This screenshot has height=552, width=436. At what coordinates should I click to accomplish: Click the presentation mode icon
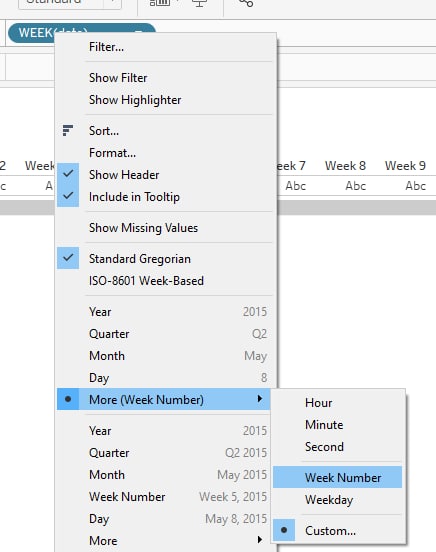[199, 3]
